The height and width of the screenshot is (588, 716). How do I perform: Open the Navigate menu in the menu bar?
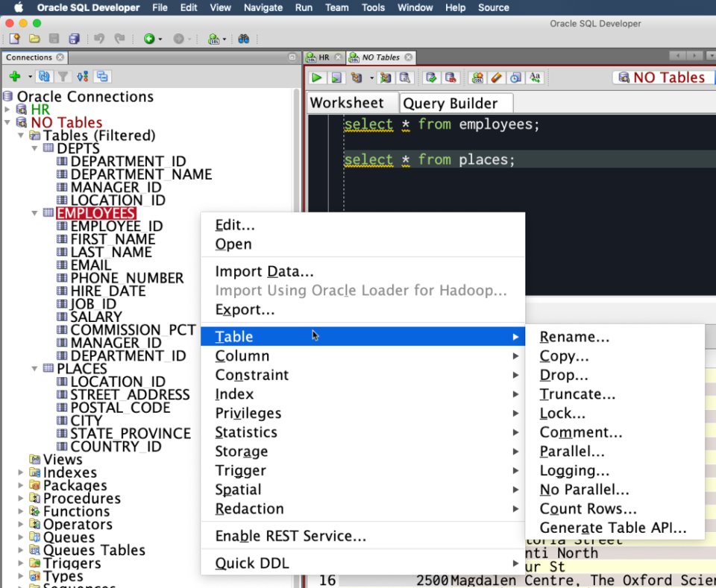click(263, 8)
